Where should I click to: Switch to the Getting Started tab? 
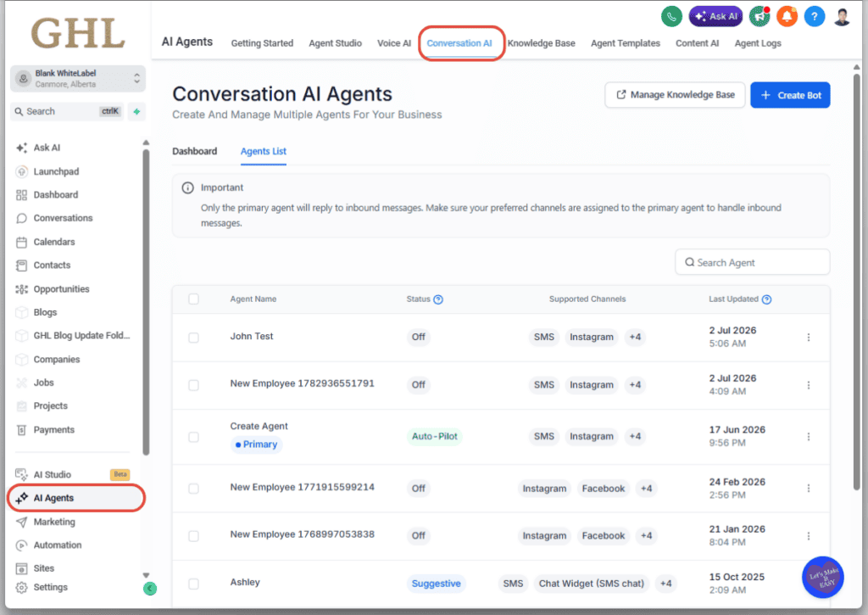tap(262, 43)
